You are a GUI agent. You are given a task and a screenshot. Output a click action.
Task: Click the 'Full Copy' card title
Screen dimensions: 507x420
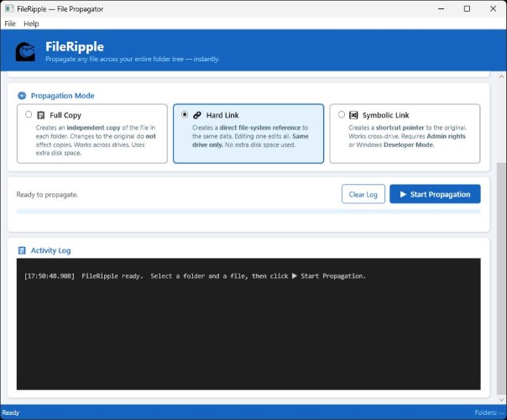[65, 115]
